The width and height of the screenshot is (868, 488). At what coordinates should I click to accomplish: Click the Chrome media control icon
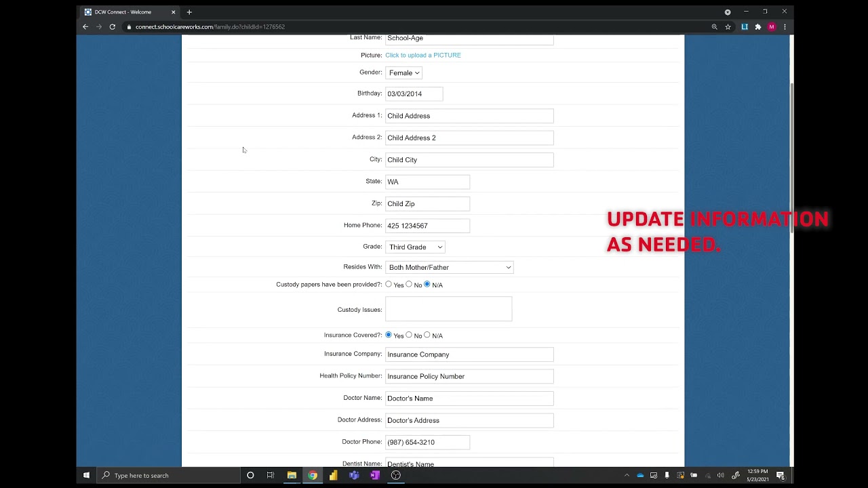(728, 12)
